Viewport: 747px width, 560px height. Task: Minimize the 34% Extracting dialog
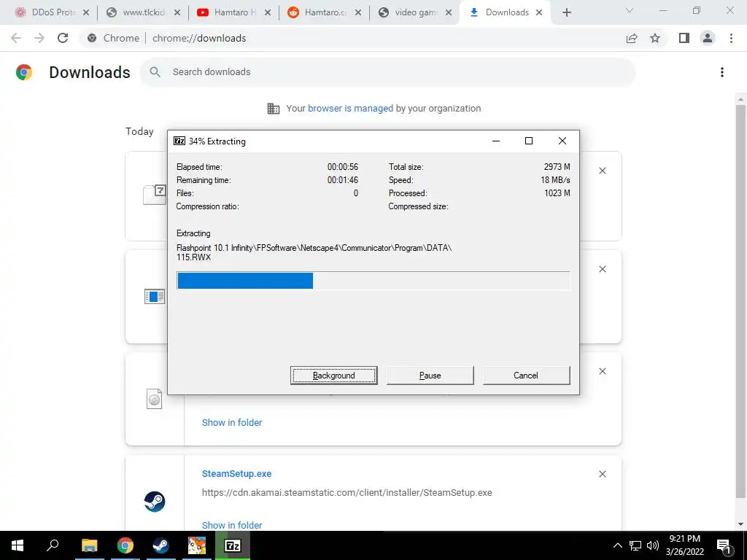tap(496, 141)
